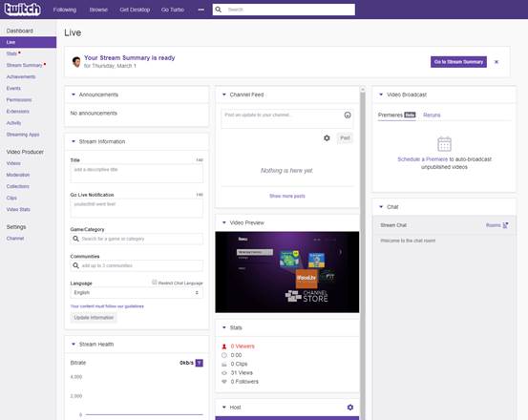Click the Rooms icon in Stream Chat

point(505,225)
